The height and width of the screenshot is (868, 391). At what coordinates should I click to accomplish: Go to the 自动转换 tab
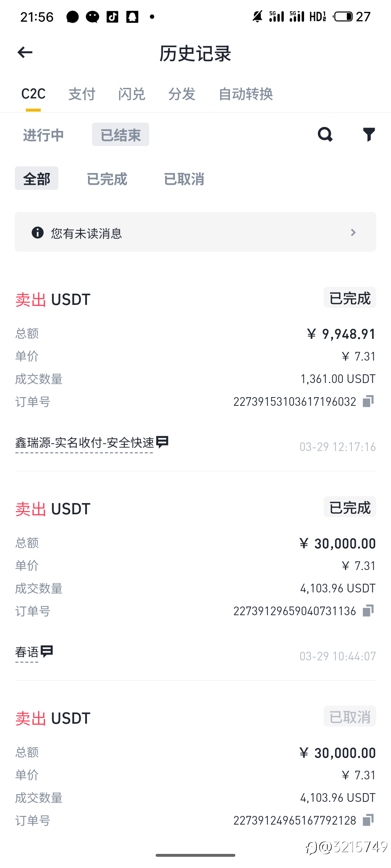coord(246,94)
